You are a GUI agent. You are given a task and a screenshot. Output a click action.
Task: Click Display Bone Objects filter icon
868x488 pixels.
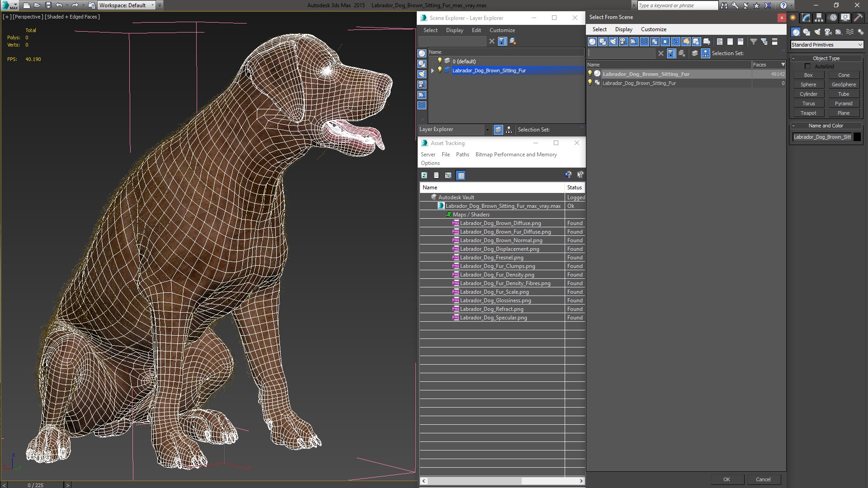point(675,42)
